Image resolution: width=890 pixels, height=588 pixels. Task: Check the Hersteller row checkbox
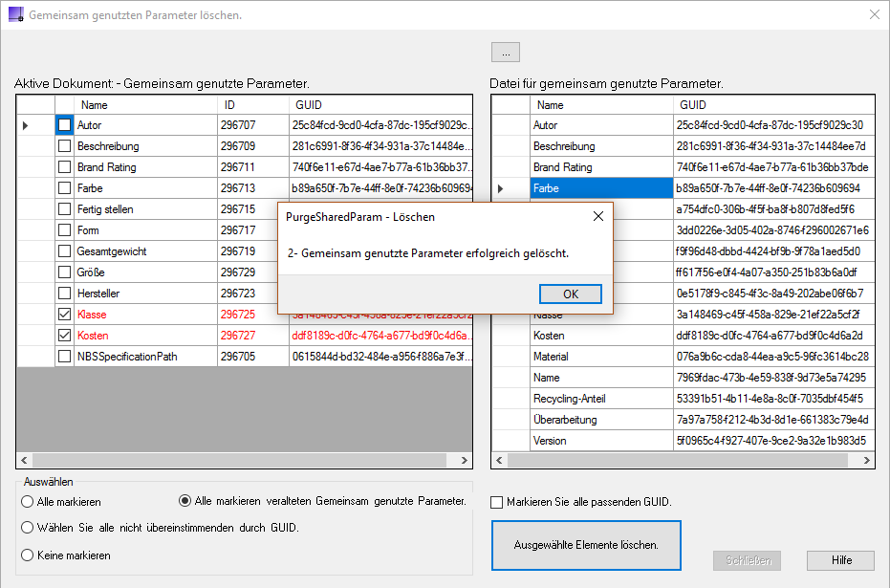tap(65, 293)
